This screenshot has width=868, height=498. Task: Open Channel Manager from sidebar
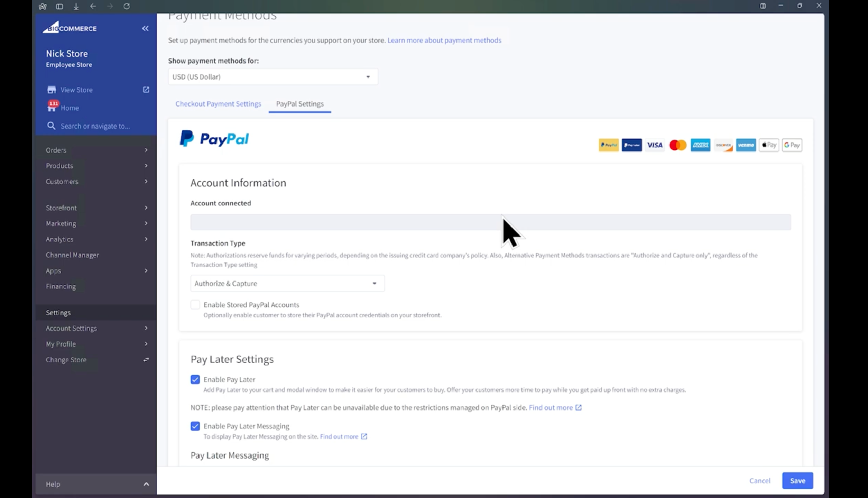click(x=72, y=255)
